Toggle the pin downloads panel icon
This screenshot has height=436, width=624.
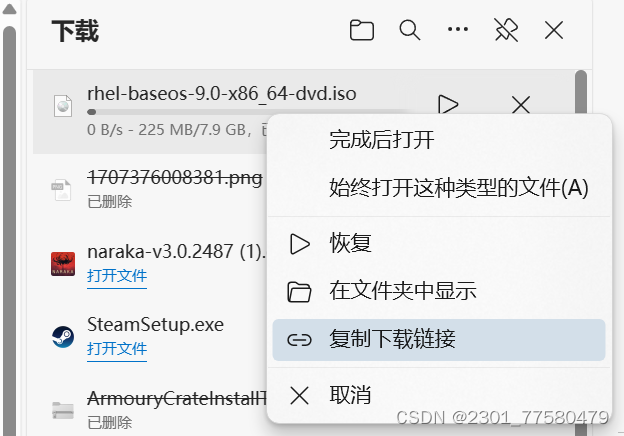(x=506, y=30)
